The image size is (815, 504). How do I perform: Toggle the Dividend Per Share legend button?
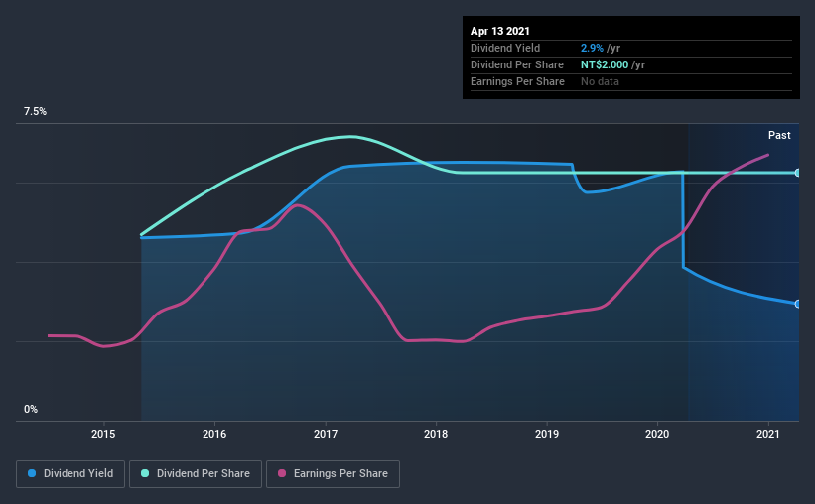point(196,474)
